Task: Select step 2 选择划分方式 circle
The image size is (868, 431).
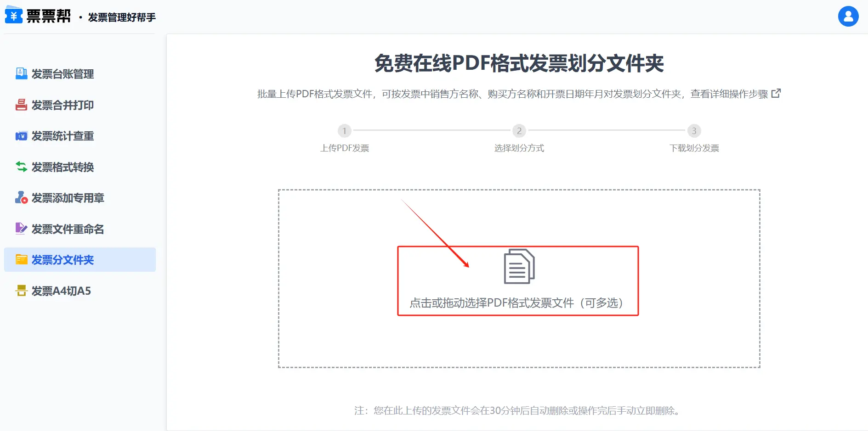Action: tap(519, 131)
